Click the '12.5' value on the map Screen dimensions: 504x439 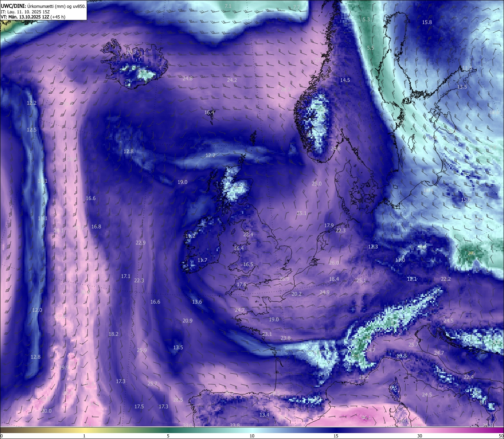[31, 130]
